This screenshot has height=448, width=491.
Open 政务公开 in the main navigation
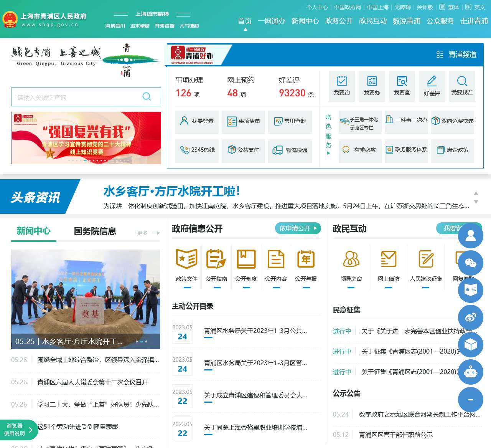pyautogui.click(x=339, y=21)
